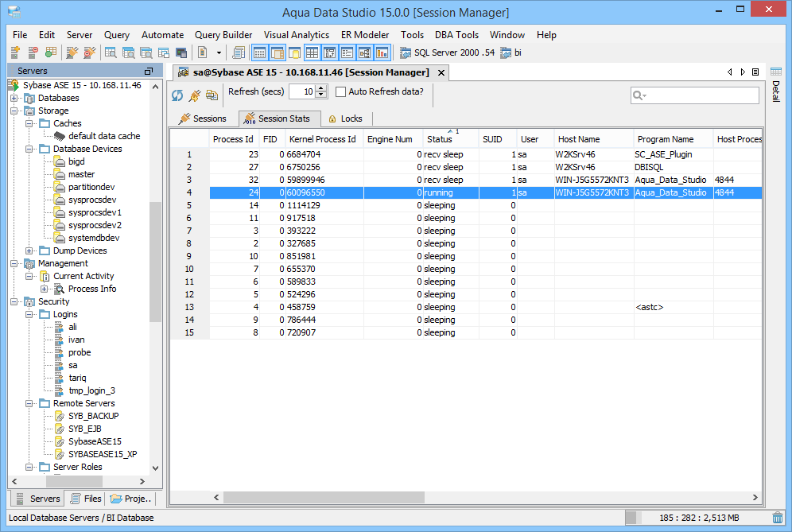The image size is (792, 532).
Task: Open the Files tab at panel bottom
Action: pyautogui.click(x=86, y=499)
